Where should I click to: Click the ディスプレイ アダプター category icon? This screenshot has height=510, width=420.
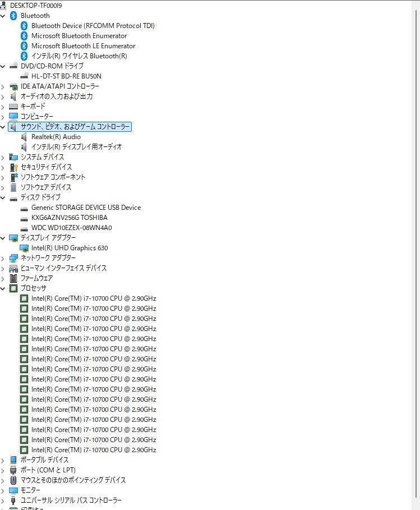(13, 238)
